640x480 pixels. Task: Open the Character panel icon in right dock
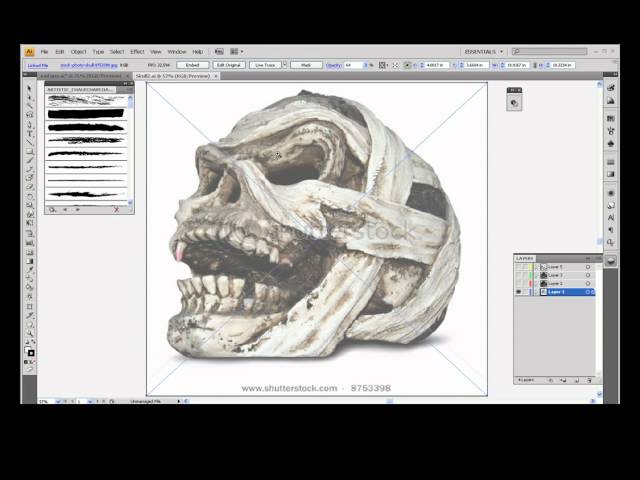611,218
